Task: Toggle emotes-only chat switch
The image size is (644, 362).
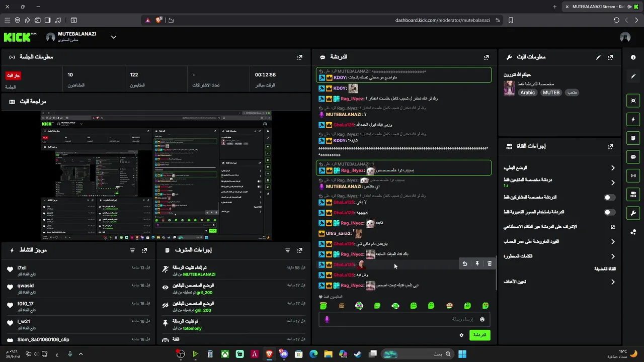Action: (x=610, y=212)
